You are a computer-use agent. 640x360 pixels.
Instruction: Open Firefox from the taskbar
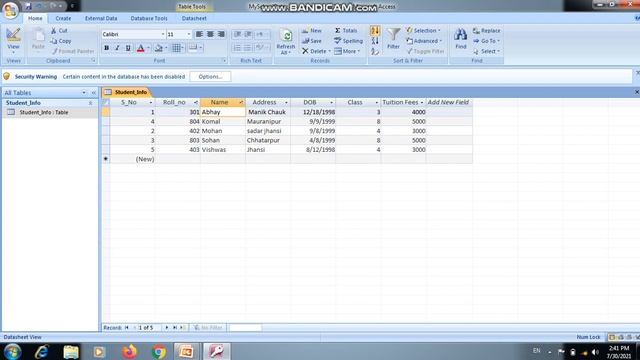click(x=129, y=351)
